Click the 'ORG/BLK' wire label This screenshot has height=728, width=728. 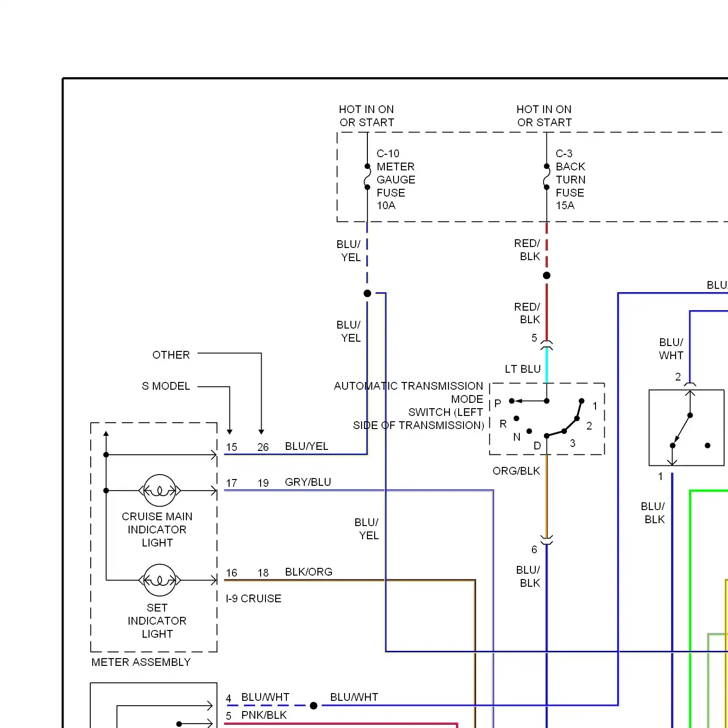pyautogui.click(x=516, y=471)
